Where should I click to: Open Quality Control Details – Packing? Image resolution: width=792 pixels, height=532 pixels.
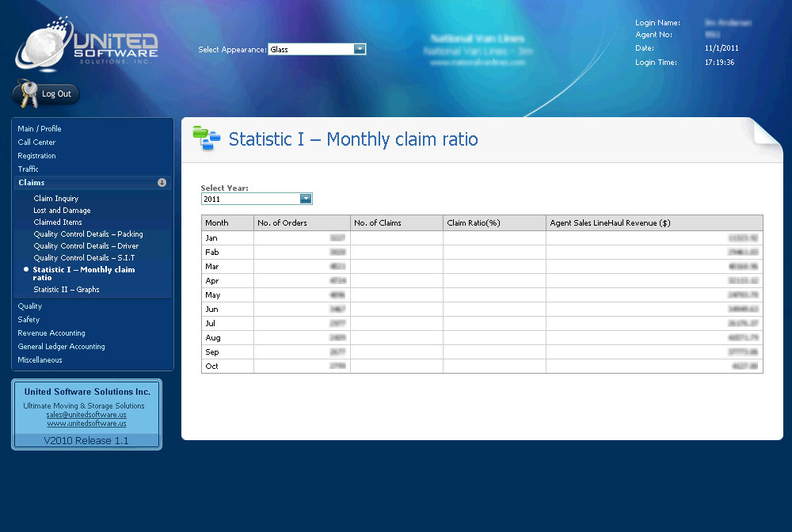click(89, 234)
